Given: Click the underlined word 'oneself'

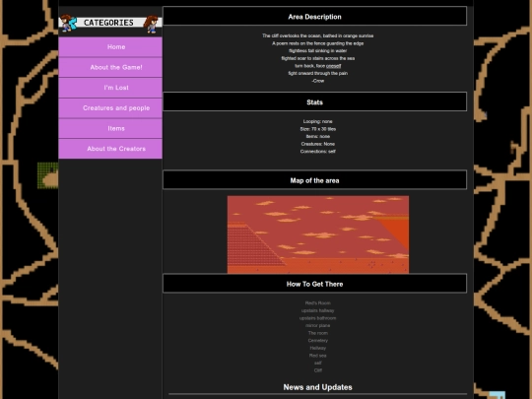Looking at the screenshot, I should (x=334, y=66).
